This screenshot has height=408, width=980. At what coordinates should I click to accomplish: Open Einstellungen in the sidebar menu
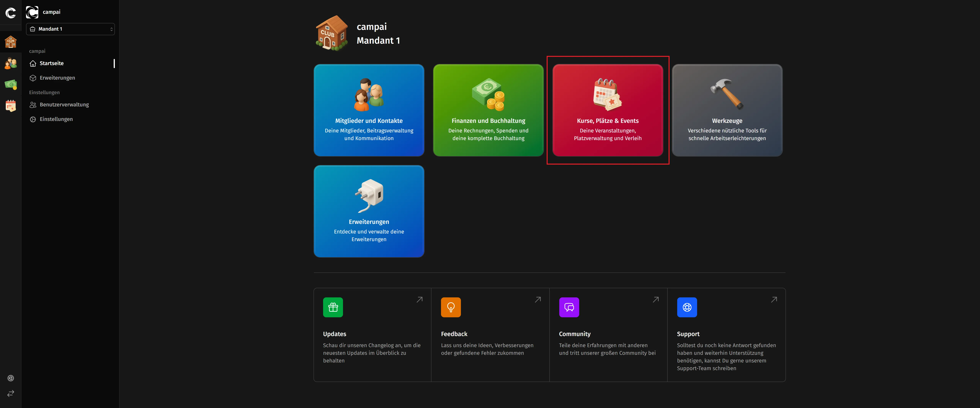point(70,119)
